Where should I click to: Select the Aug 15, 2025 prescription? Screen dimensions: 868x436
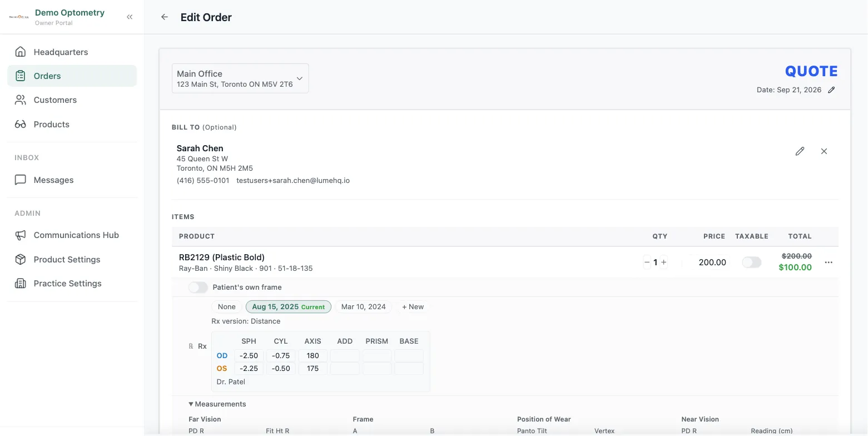click(x=289, y=307)
